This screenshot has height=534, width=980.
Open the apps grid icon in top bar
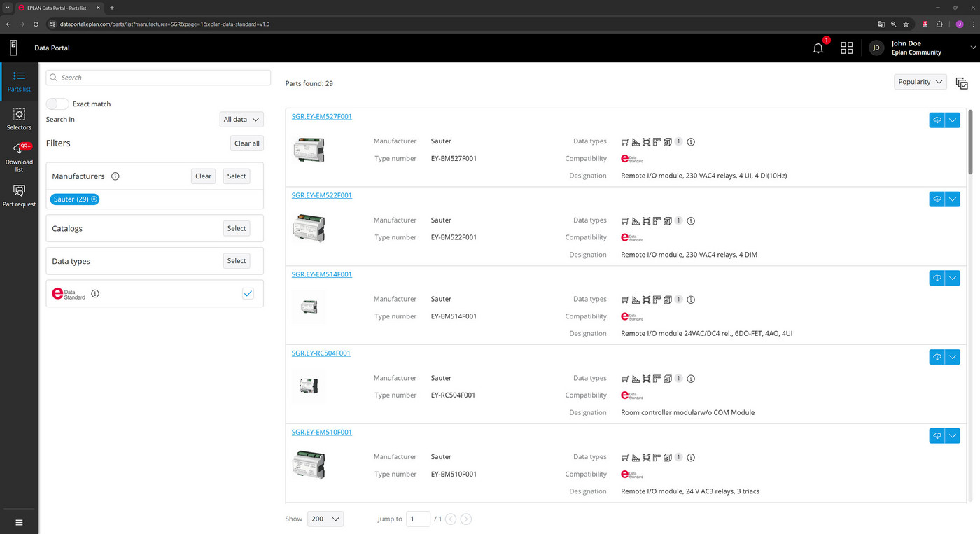[847, 48]
